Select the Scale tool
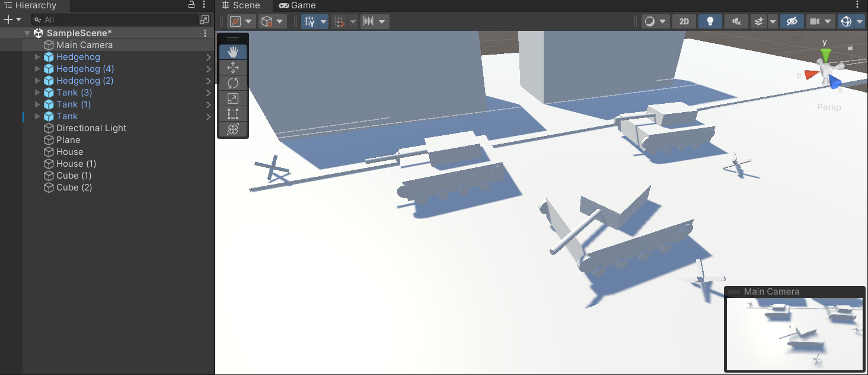Screen dimensions: 868x375 click(x=233, y=98)
